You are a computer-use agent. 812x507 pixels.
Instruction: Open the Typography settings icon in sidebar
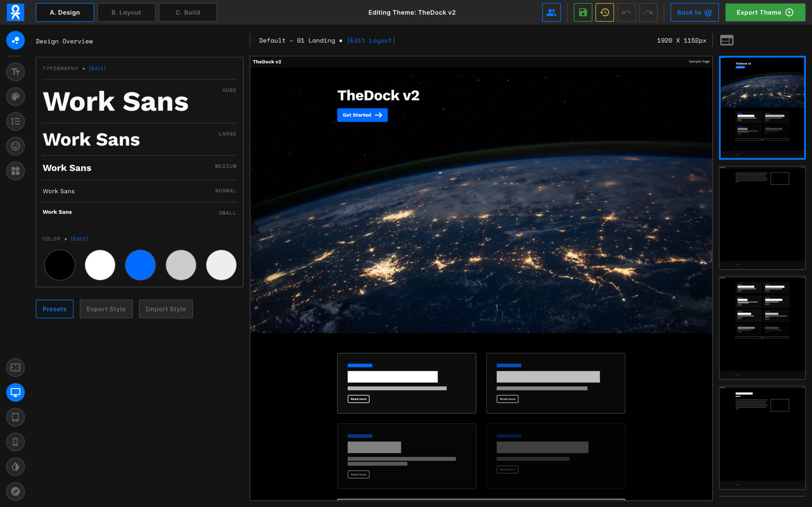tap(16, 72)
